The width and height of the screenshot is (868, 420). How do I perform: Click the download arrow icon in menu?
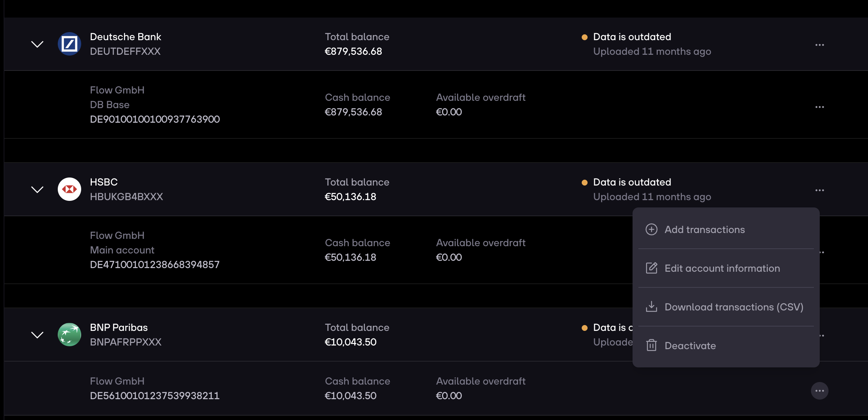coord(652,306)
